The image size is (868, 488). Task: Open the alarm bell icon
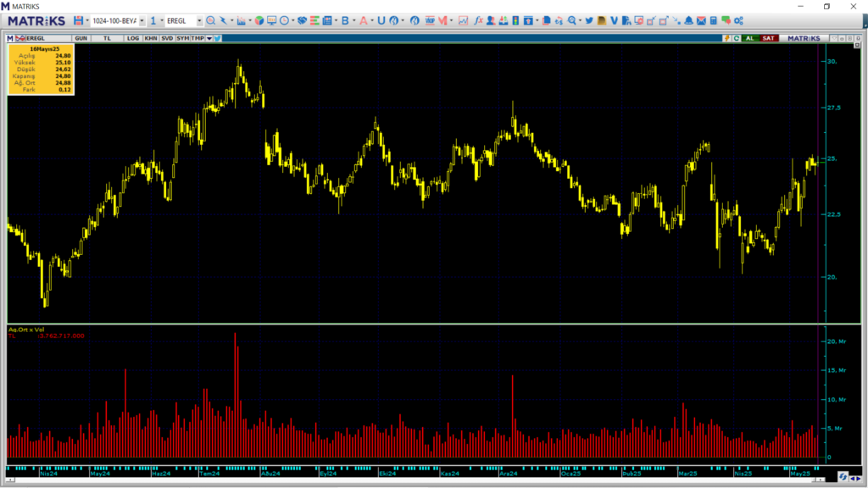tap(688, 20)
